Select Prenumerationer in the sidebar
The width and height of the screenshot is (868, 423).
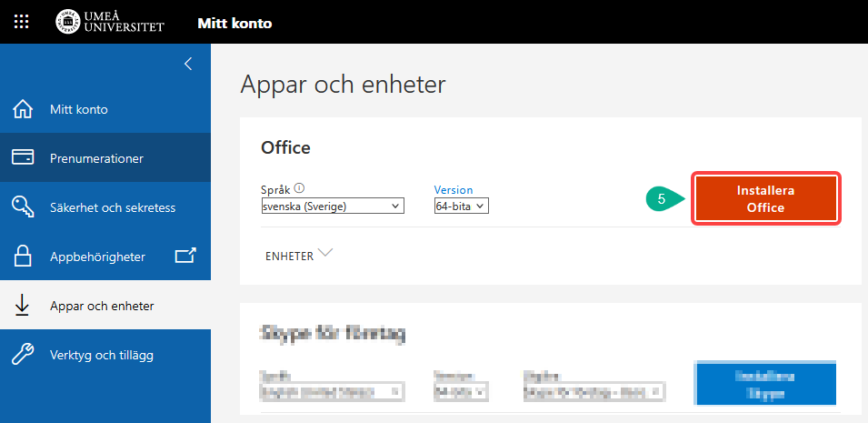tap(96, 158)
